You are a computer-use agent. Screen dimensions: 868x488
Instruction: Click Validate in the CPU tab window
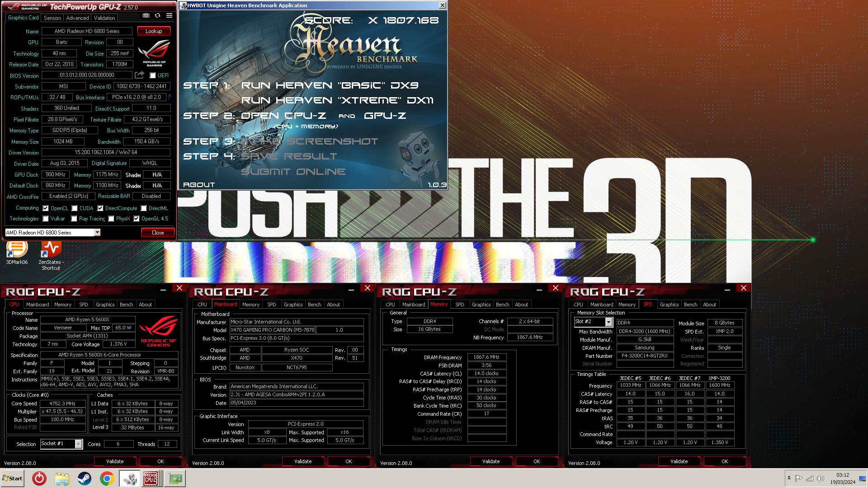[115, 461]
